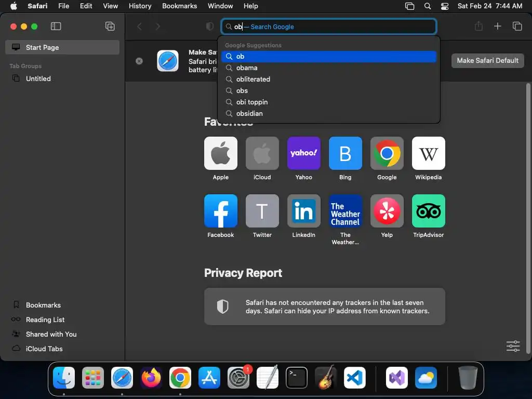Open the Bookmarks menu
Image resolution: width=532 pixels, height=399 pixels.
179,6
